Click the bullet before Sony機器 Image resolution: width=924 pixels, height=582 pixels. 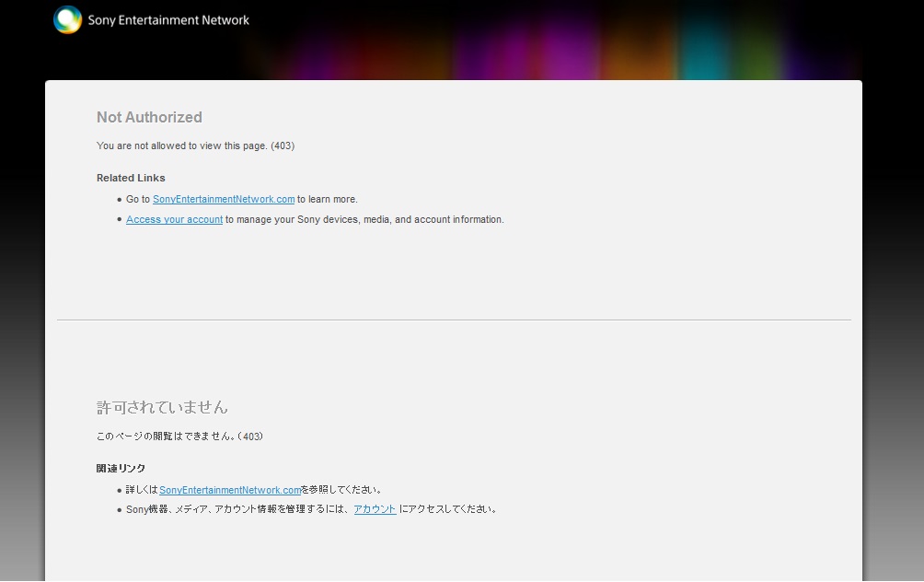[x=120, y=510]
